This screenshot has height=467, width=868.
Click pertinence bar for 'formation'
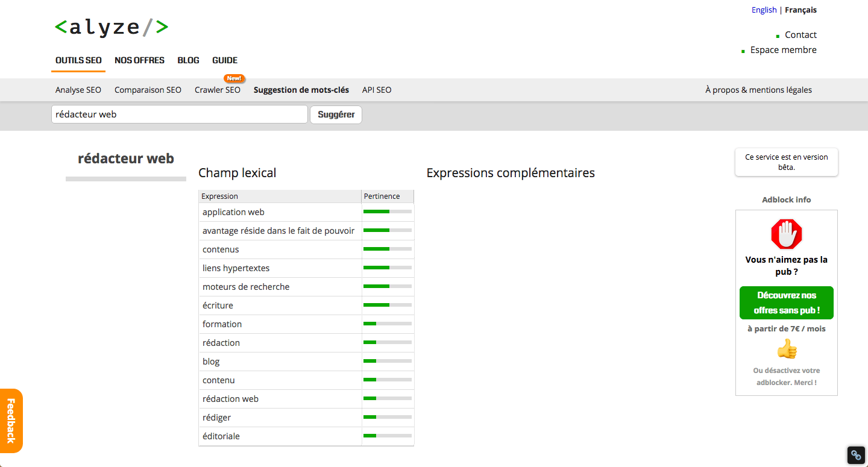(388, 324)
